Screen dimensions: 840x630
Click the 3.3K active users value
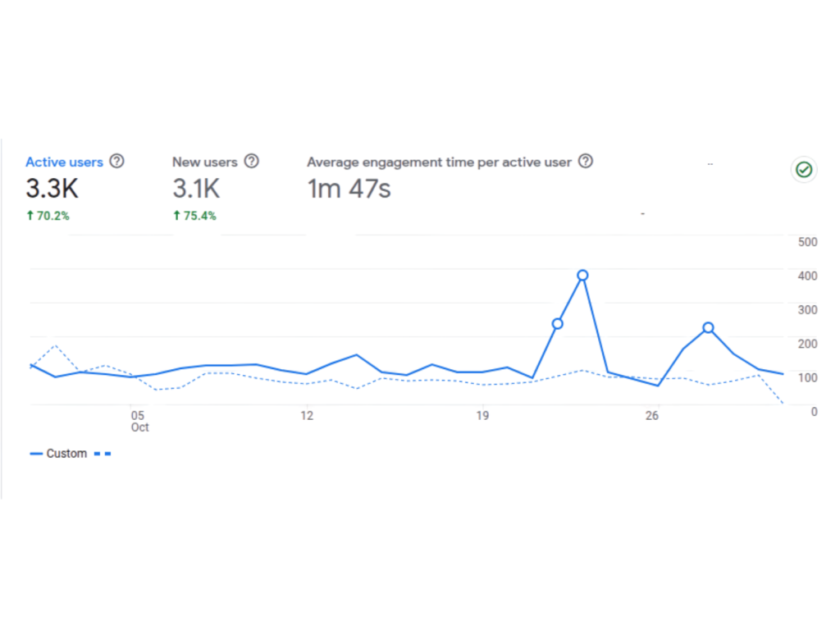(x=52, y=189)
